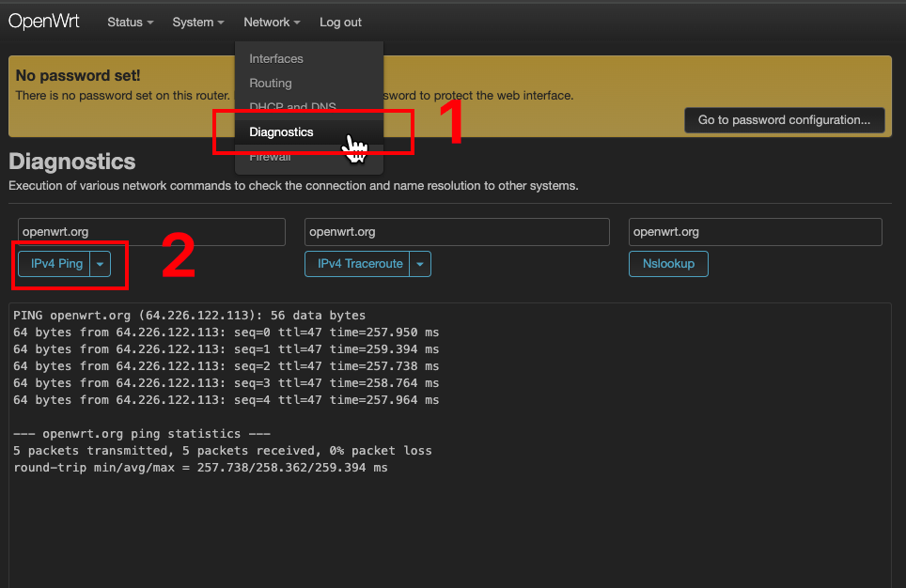Screen dimensions: 906x588
Task: Select Diagnostics from the Network menu
Action: (281, 132)
